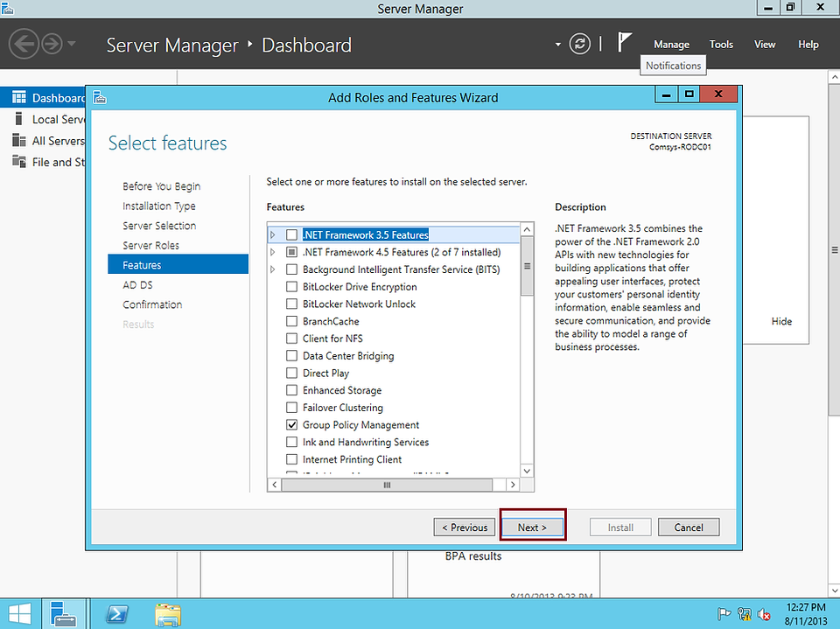The image size is (840, 629).
Task: Check the BranchCache feature checkbox
Action: [x=291, y=321]
